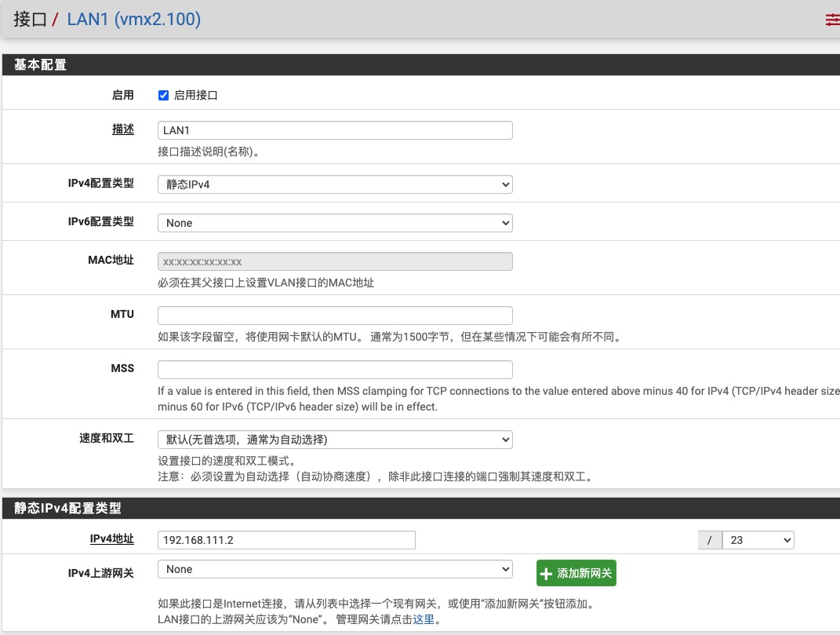Open the 这里 gateway management link
The height and width of the screenshot is (635, 840).
(424, 619)
